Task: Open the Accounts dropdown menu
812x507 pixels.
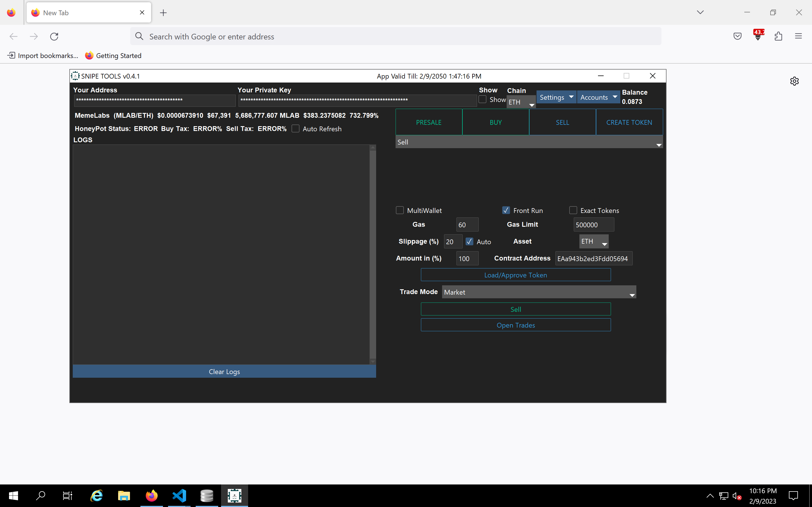Action: [x=598, y=97]
